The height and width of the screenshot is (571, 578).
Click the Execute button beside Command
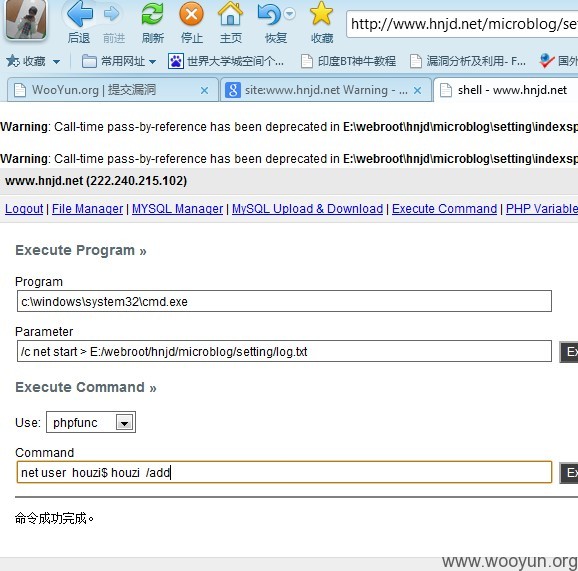click(569, 473)
